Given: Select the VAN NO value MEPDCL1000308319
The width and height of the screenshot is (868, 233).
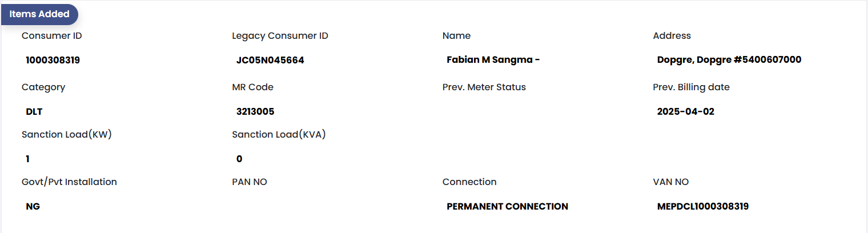Looking at the screenshot, I should [x=703, y=207].
